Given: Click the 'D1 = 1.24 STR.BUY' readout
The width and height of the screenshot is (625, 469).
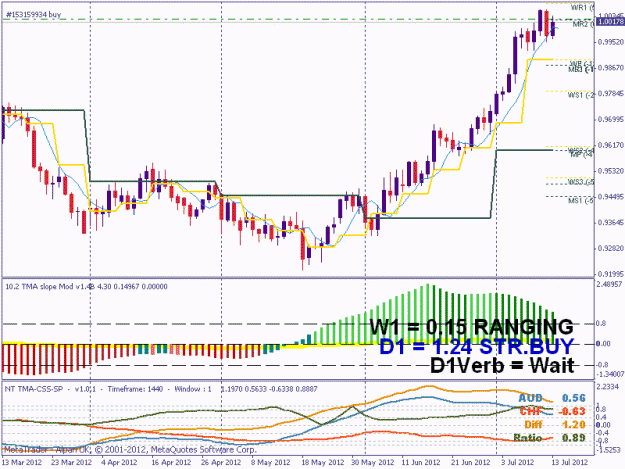Looking at the screenshot, I should pyautogui.click(x=477, y=346).
